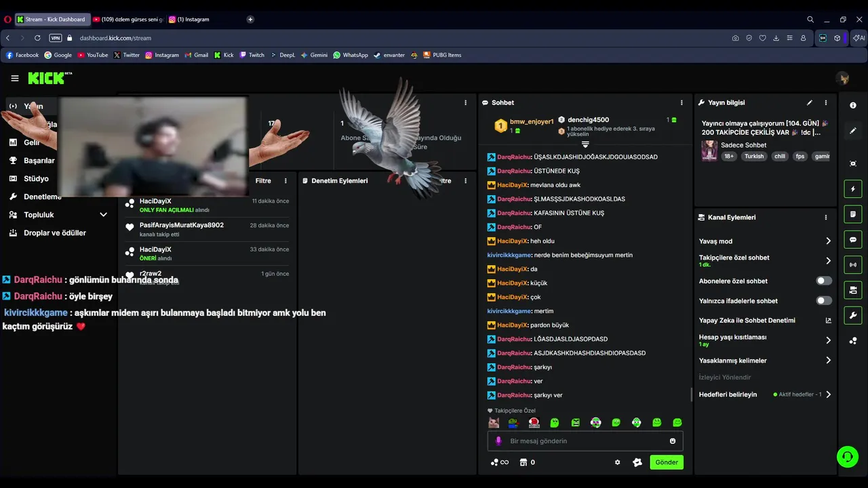Image resolution: width=868 pixels, height=488 pixels.
Task: Open the user avatar at the top right
Action: (844, 79)
